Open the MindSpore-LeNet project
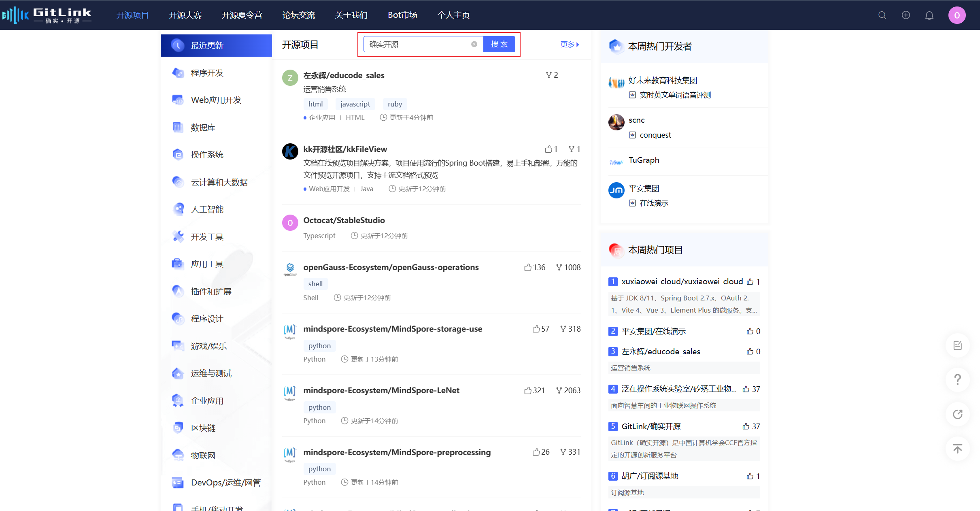980x511 pixels. 381,390
